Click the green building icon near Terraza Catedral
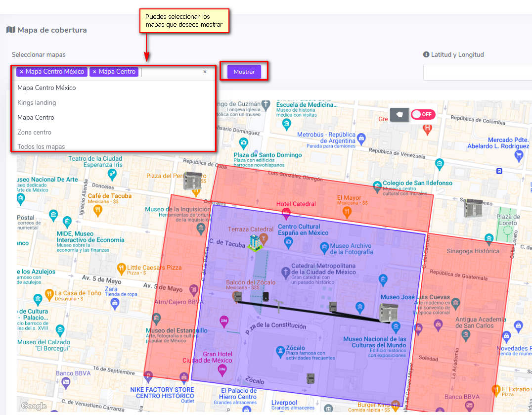This screenshot has width=532, height=415. (x=255, y=243)
